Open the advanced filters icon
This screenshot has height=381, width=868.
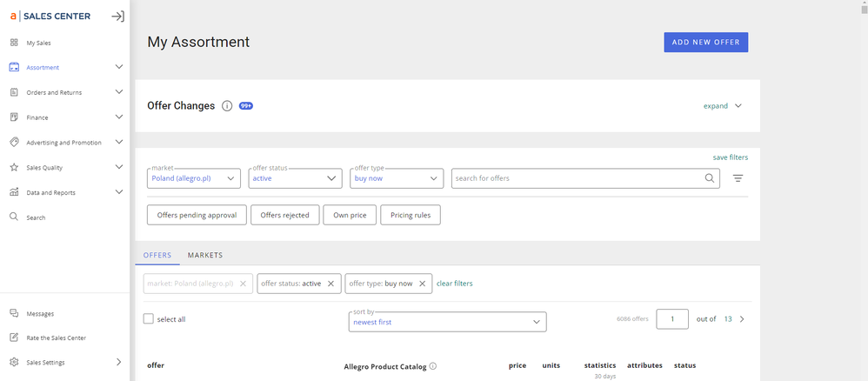[738, 178]
